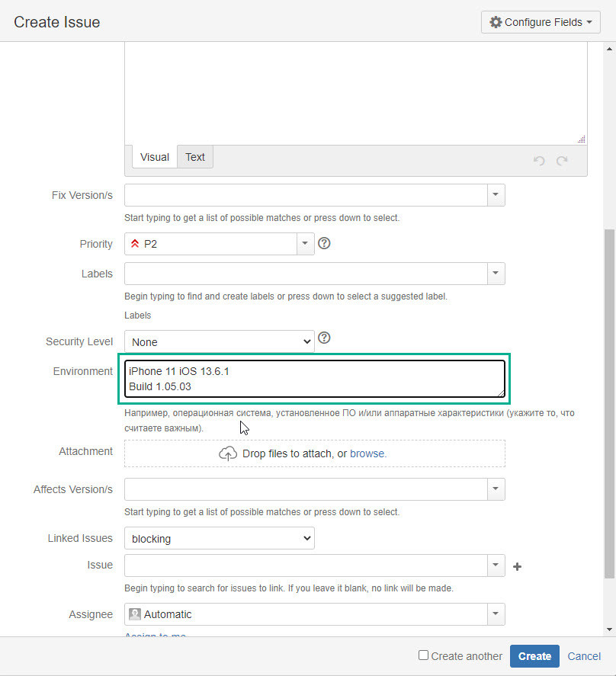Image resolution: width=616 pixels, height=676 pixels.
Task: Expand the Assignee dropdown arrow
Action: pos(496,614)
